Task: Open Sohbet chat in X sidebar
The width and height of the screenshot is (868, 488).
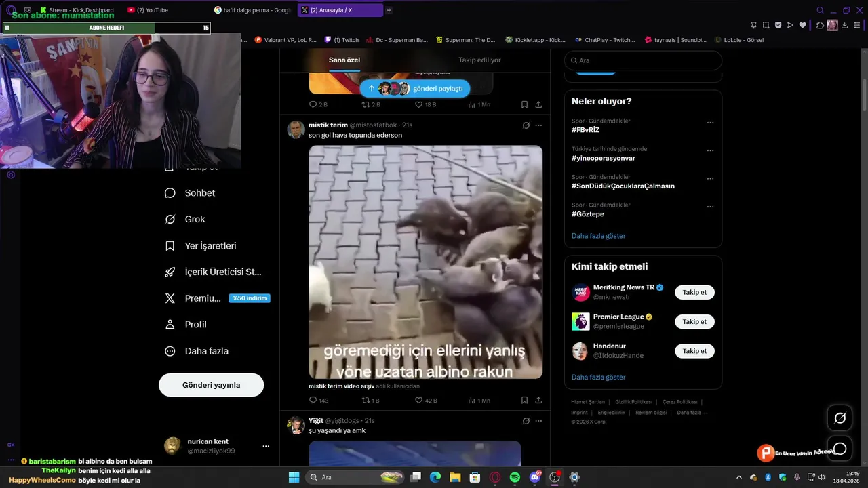Action: point(190,193)
